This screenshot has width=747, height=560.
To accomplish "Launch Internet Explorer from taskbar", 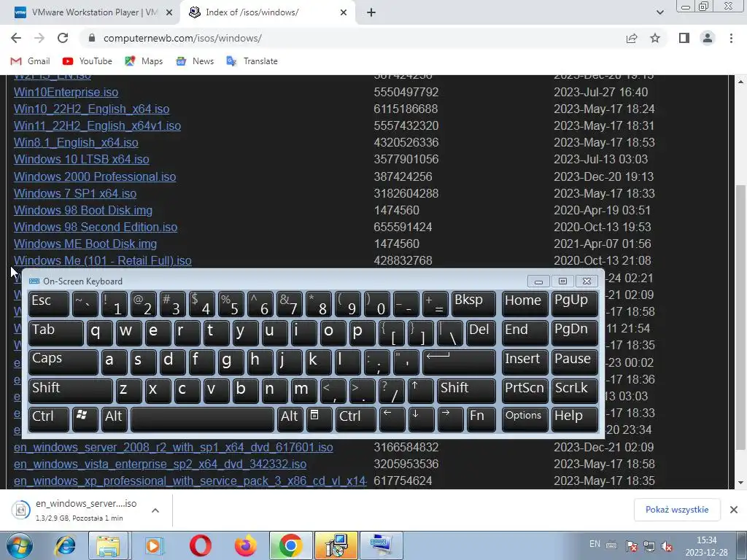I will [x=64, y=545].
